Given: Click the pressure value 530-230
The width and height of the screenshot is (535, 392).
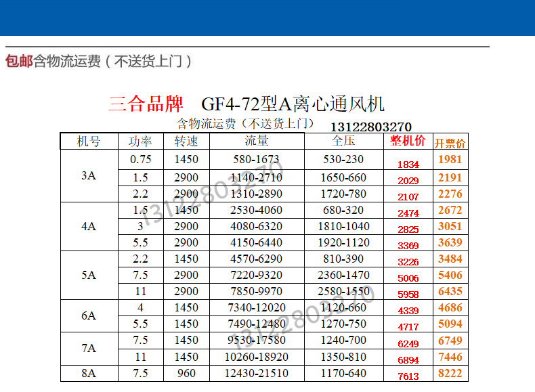Looking at the screenshot, I should point(343,159).
